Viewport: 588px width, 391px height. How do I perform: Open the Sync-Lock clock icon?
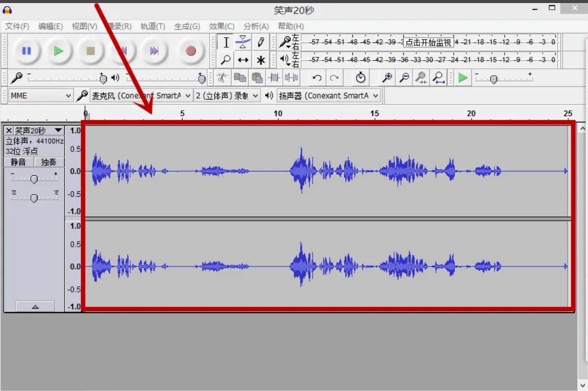360,78
